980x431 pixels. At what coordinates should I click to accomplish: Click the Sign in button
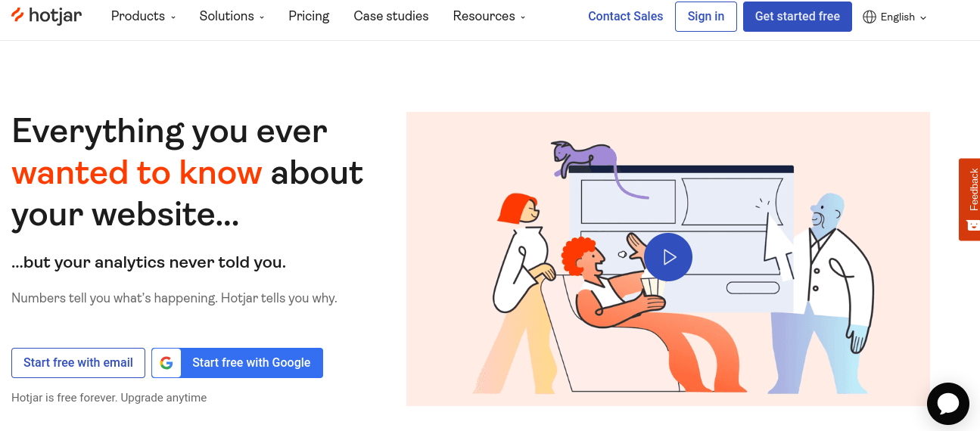(x=706, y=17)
